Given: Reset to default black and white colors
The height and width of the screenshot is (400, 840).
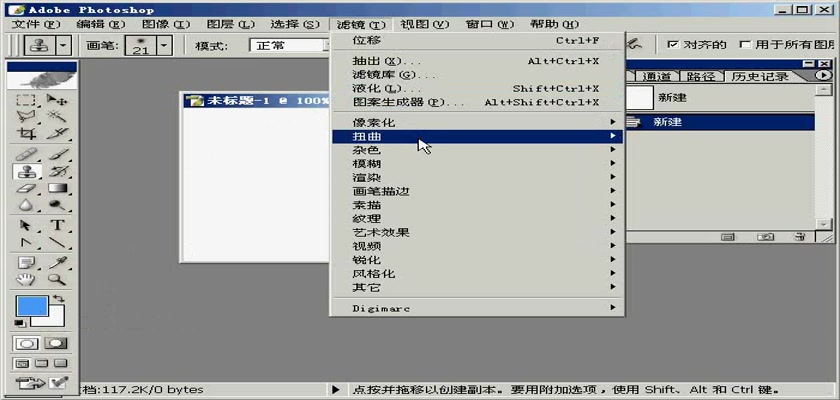Looking at the screenshot, I should (x=19, y=322).
